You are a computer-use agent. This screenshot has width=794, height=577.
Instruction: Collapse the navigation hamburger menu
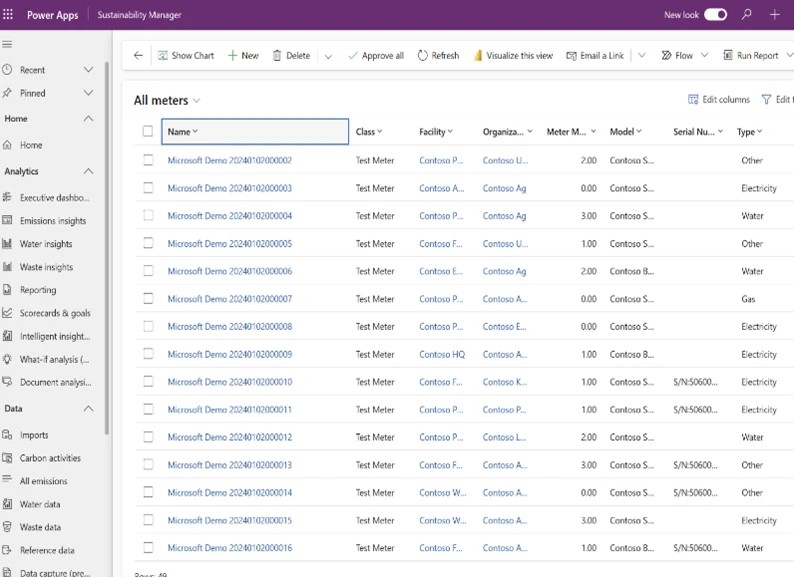click(8, 45)
